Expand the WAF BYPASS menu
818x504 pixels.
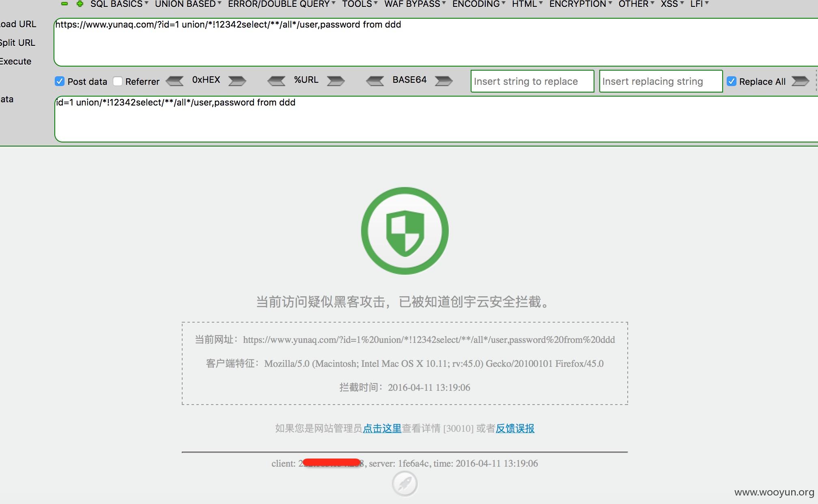pyautogui.click(x=415, y=4)
